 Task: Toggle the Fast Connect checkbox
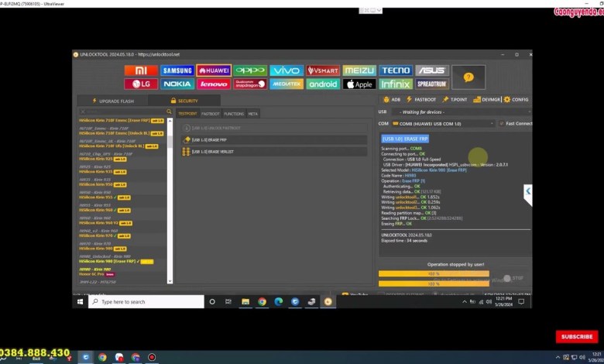[x=501, y=124]
